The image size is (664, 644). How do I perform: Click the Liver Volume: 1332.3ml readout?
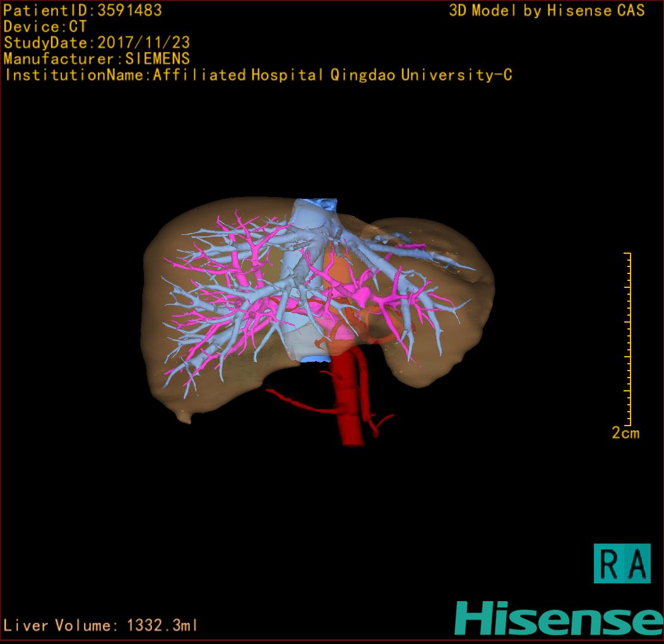pyautogui.click(x=100, y=625)
